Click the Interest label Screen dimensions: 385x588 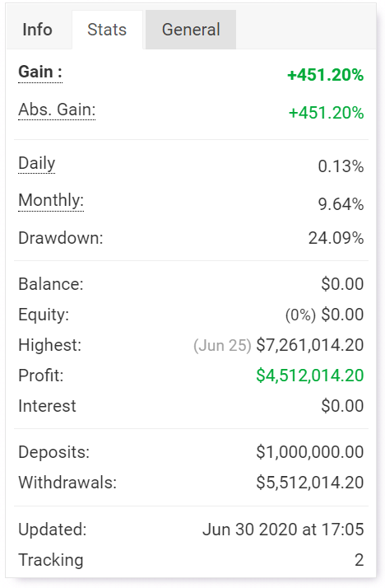[47, 406]
